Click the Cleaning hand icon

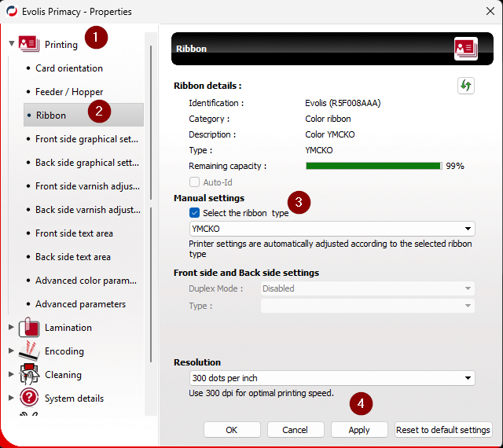(29, 374)
